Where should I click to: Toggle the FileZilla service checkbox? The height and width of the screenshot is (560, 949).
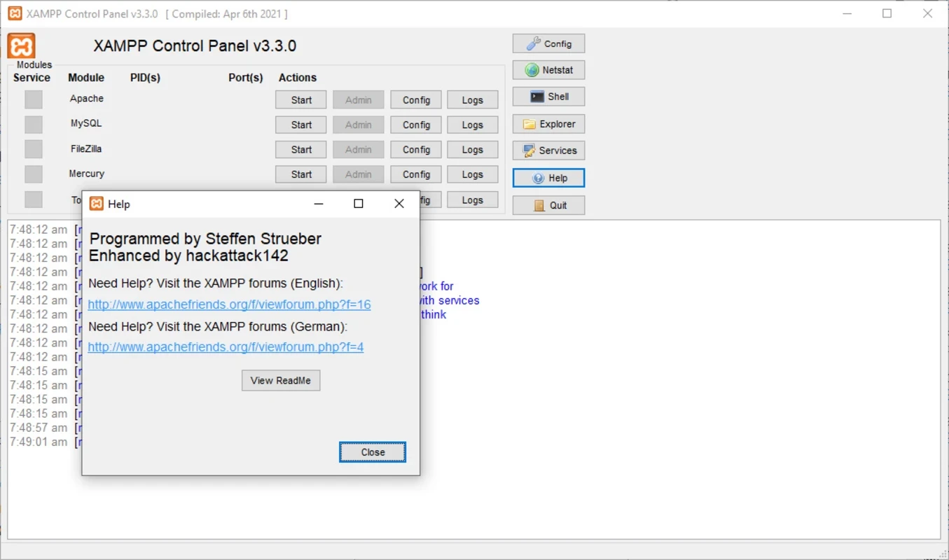34,149
